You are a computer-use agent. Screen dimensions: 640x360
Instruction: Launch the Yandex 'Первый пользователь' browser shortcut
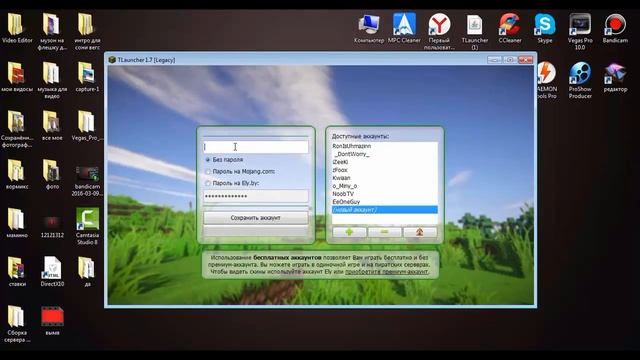[x=439, y=31]
